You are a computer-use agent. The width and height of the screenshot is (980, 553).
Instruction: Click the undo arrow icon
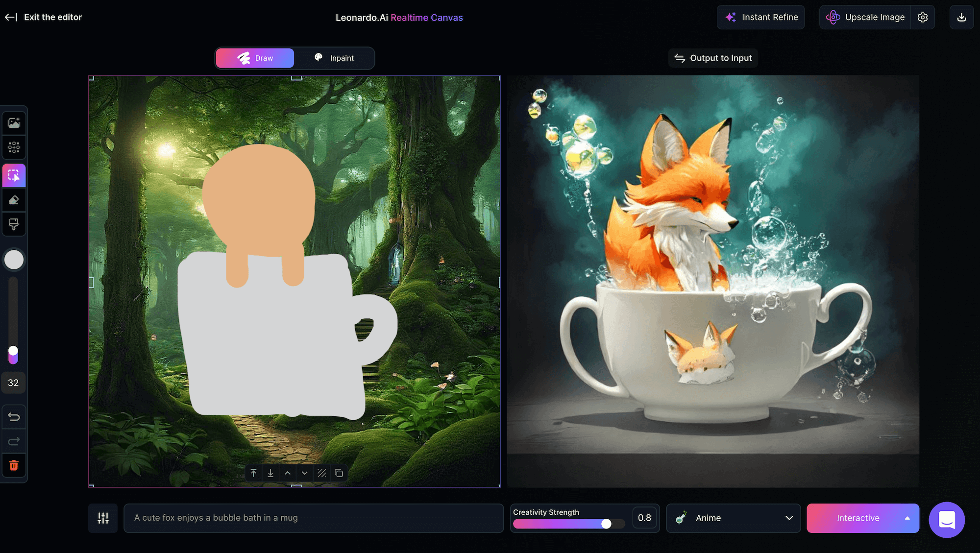click(14, 417)
